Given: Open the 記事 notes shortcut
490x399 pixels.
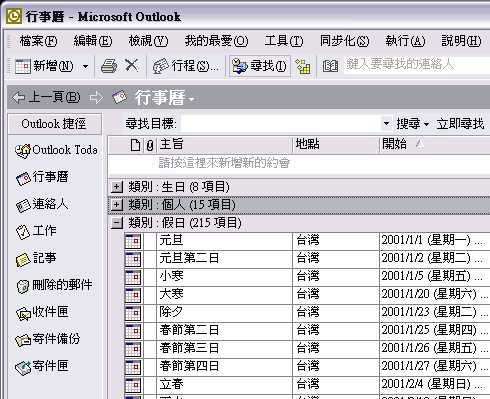Looking at the screenshot, I should 36,258.
